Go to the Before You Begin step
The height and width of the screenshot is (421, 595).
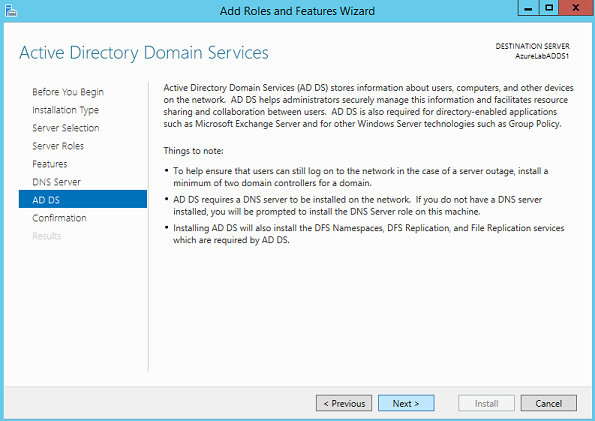pos(68,92)
